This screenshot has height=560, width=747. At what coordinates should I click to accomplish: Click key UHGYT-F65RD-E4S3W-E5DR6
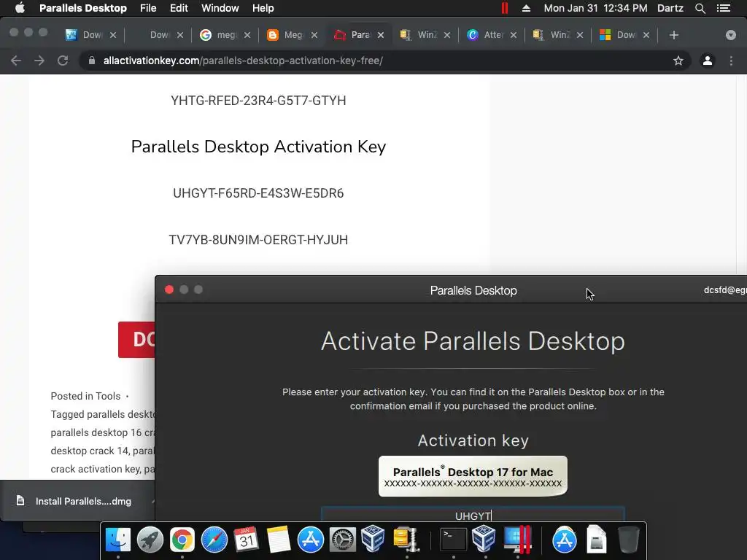point(258,193)
